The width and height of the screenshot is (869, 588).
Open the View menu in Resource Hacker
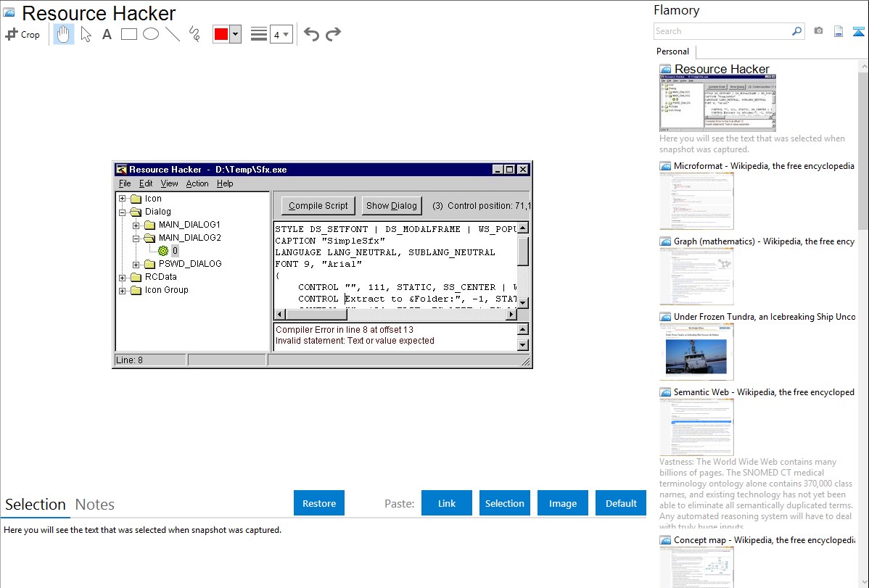169,183
